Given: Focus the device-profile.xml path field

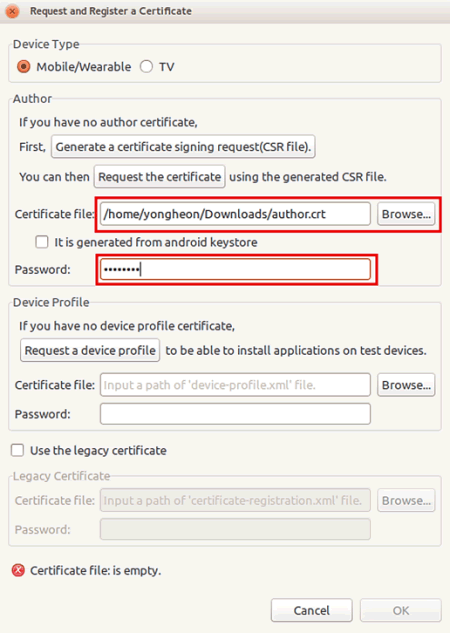Looking at the screenshot, I should click(235, 385).
